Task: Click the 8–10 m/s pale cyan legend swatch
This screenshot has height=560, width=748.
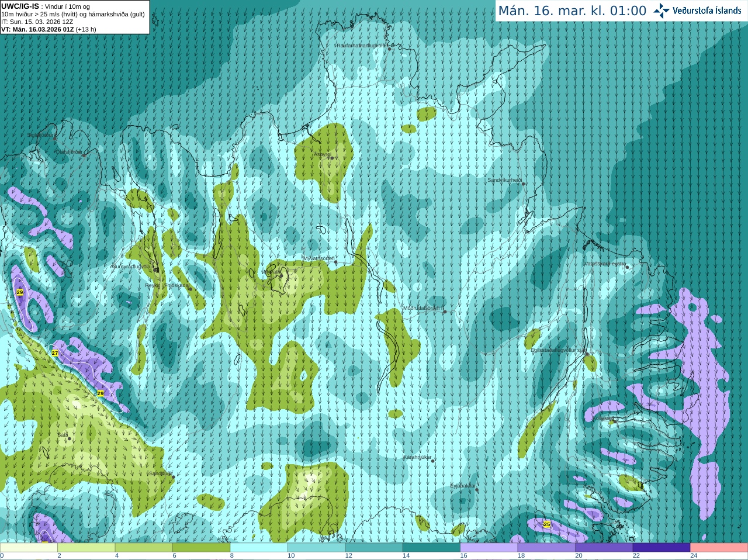Action: [x=259, y=548]
